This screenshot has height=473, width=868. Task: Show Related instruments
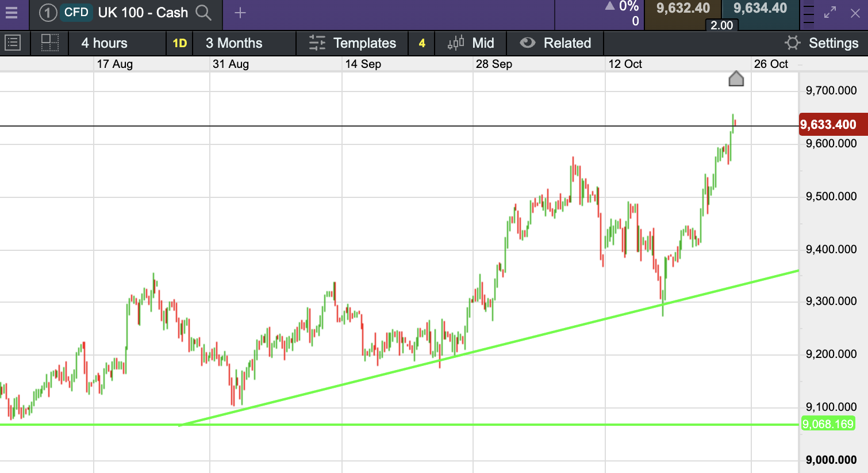567,43
